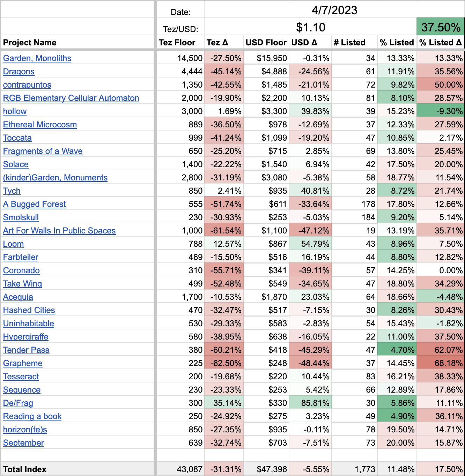Screen dimensions: 465x476
Task: Click the Reading a book link
Action: (x=32, y=416)
